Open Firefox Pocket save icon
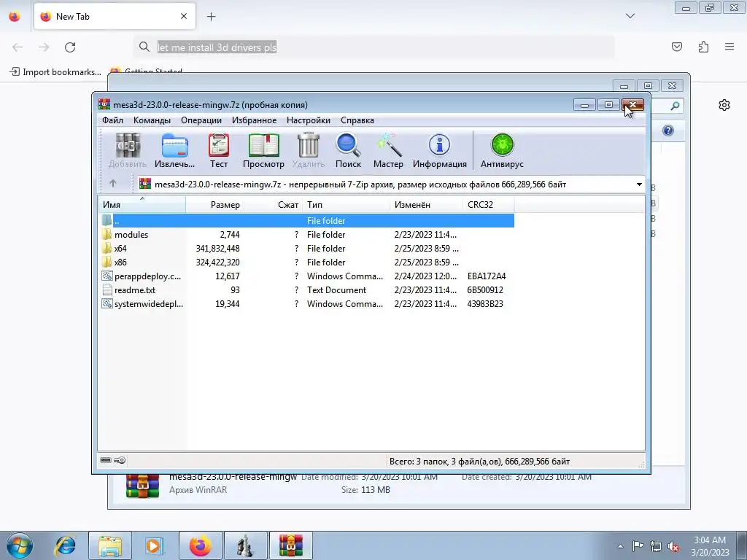The width and height of the screenshot is (747, 560). click(x=676, y=47)
